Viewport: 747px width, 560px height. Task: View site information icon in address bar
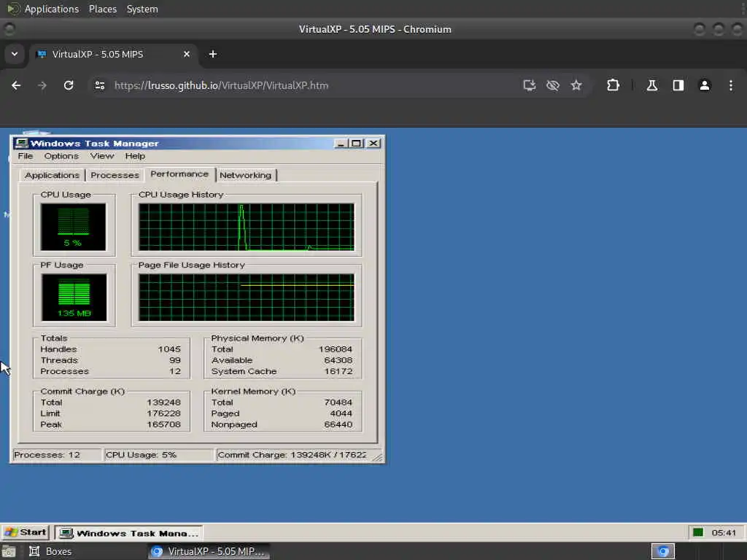point(99,85)
